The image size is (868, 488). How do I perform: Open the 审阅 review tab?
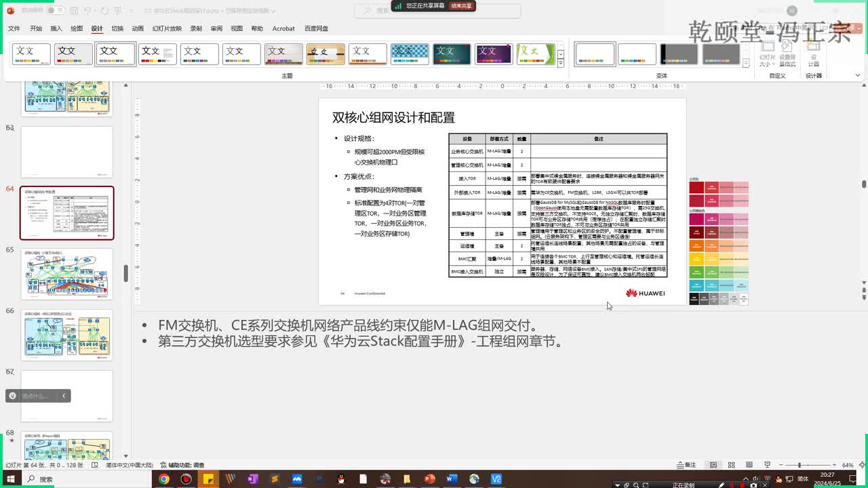pyautogui.click(x=216, y=28)
